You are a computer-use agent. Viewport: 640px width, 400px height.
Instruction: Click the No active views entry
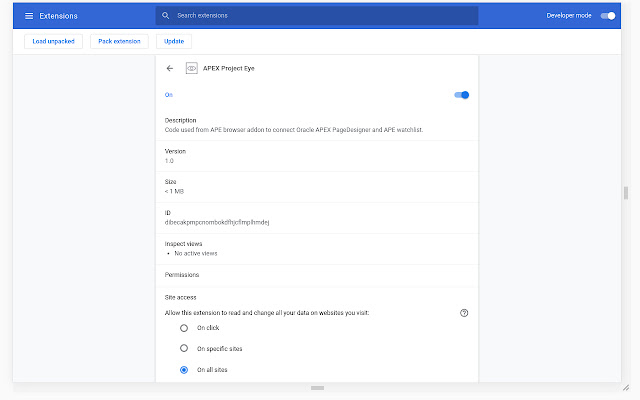[x=196, y=253]
